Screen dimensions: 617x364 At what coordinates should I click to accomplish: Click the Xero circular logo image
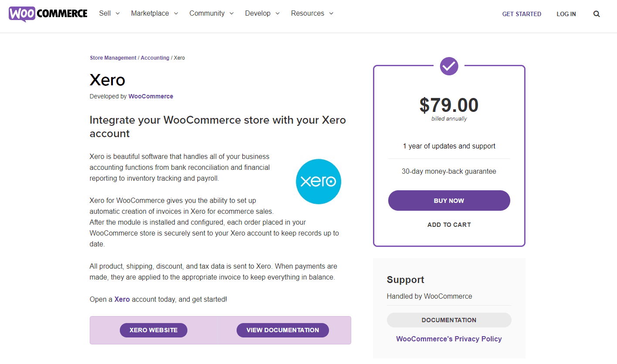tap(318, 181)
